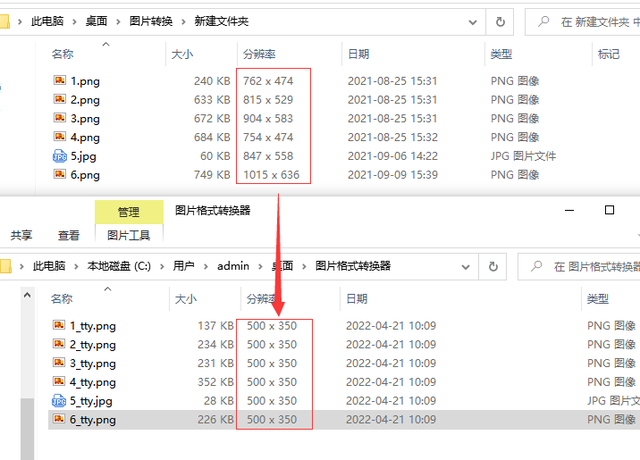Click the 4_tty.png file icon
Image resolution: width=640 pixels, height=460 pixels.
click(x=59, y=381)
